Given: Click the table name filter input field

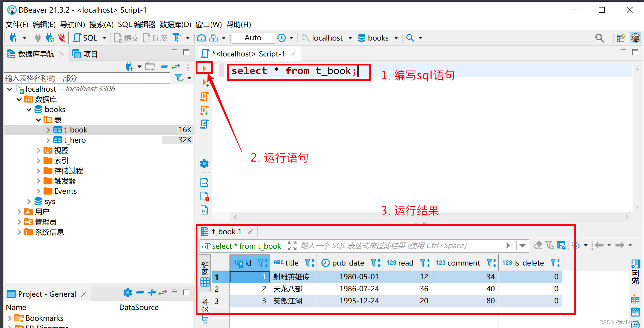Looking at the screenshot, I should 87,78.
